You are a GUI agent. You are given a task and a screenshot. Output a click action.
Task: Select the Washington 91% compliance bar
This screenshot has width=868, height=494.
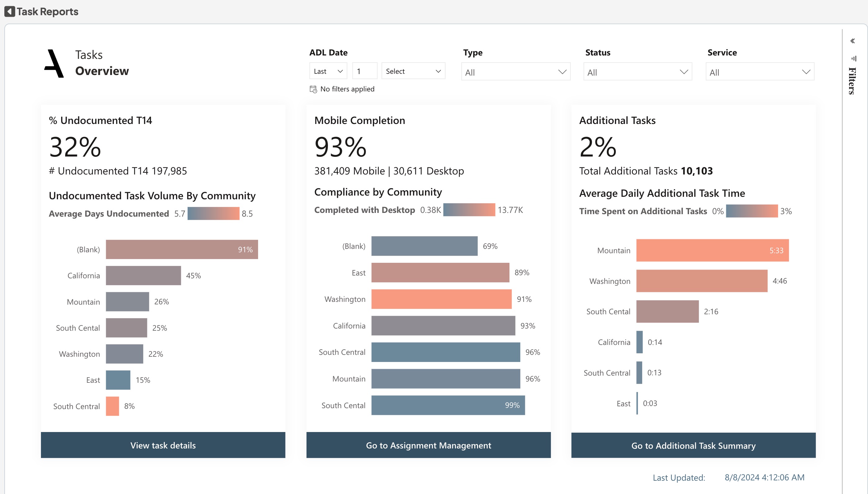(441, 299)
